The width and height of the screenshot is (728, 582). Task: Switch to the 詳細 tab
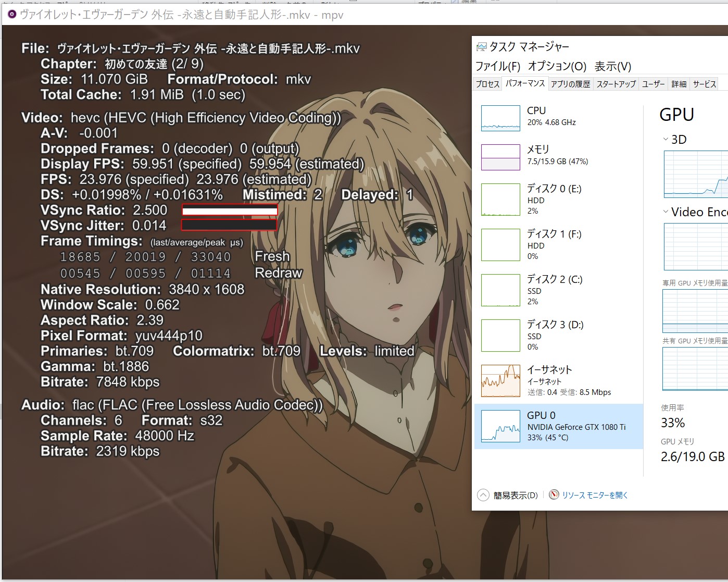click(x=679, y=84)
